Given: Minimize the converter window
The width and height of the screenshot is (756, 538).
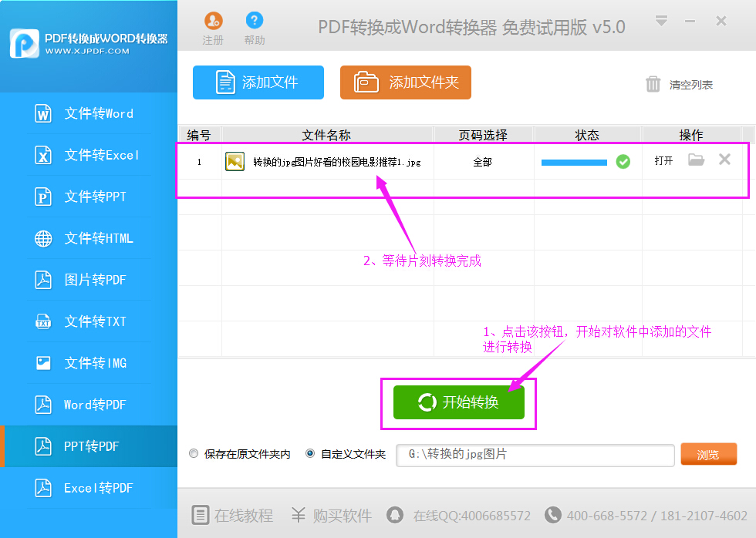Looking at the screenshot, I should [690, 21].
